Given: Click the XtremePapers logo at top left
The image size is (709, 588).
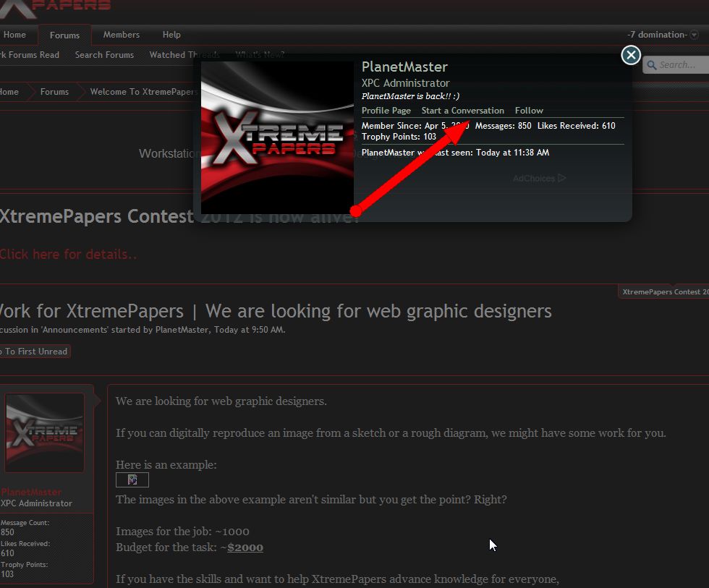Looking at the screenshot, I should pos(55,8).
